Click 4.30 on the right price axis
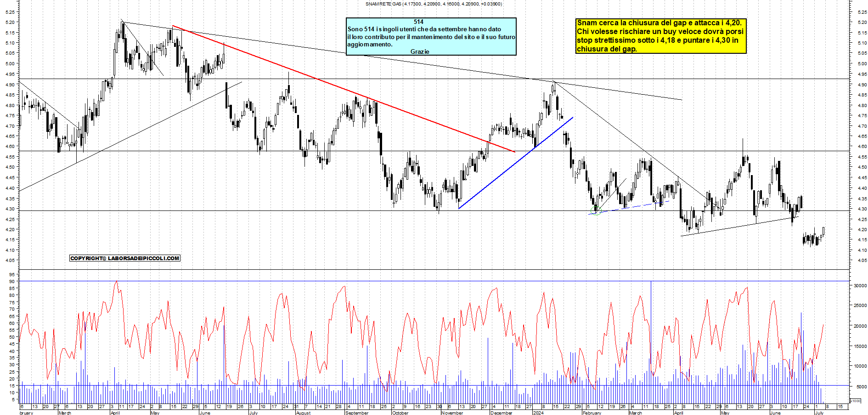Image resolution: width=868 pixels, height=415 pixels. pyautogui.click(x=862, y=209)
